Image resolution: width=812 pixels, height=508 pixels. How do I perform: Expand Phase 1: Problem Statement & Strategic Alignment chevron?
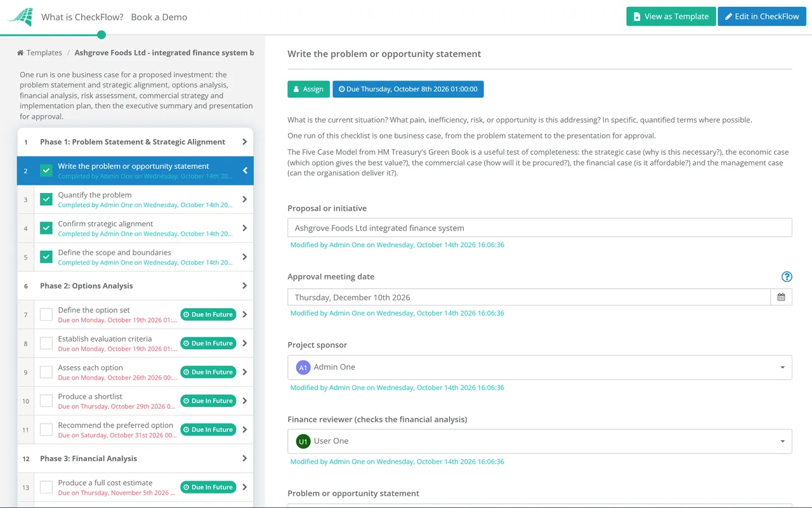coord(245,142)
